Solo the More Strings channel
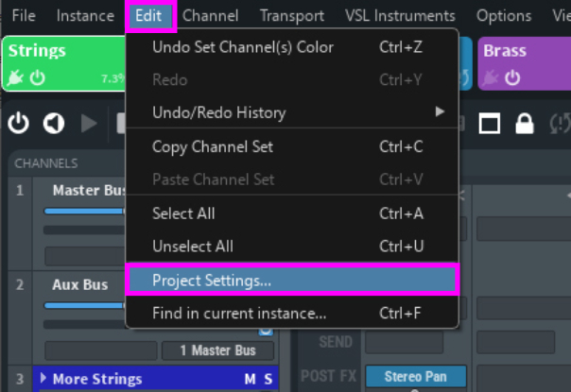This screenshot has height=392, width=571. pyautogui.click(x=268, y=379)
